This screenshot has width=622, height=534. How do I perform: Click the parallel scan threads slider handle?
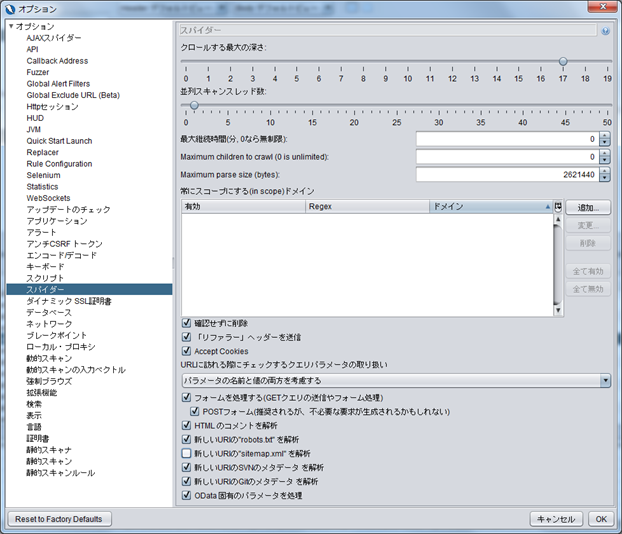coord(194,105)
